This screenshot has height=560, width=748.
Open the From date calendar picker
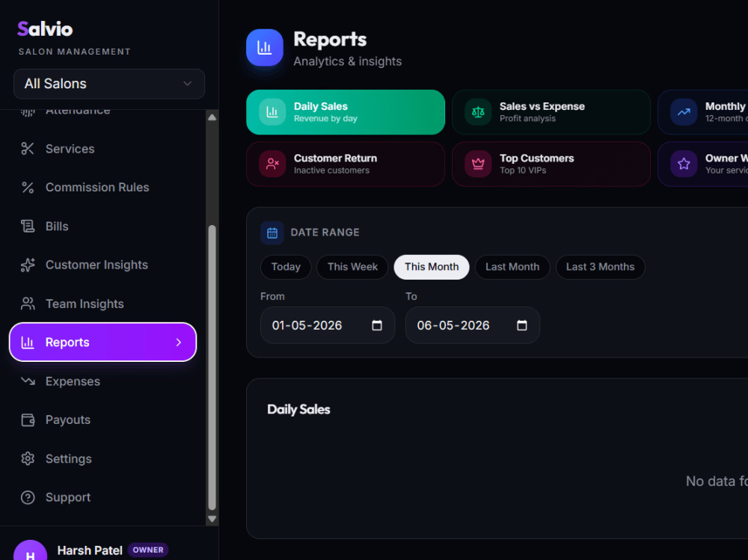377,325
